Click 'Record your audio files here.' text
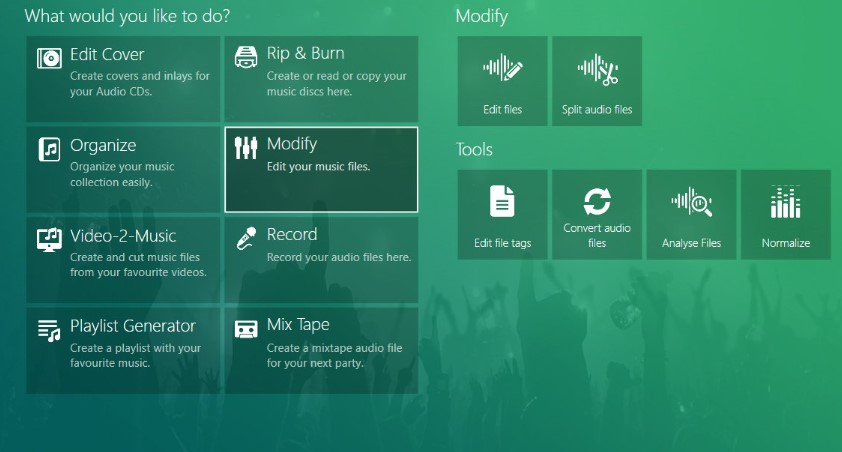 click(339, 257)
